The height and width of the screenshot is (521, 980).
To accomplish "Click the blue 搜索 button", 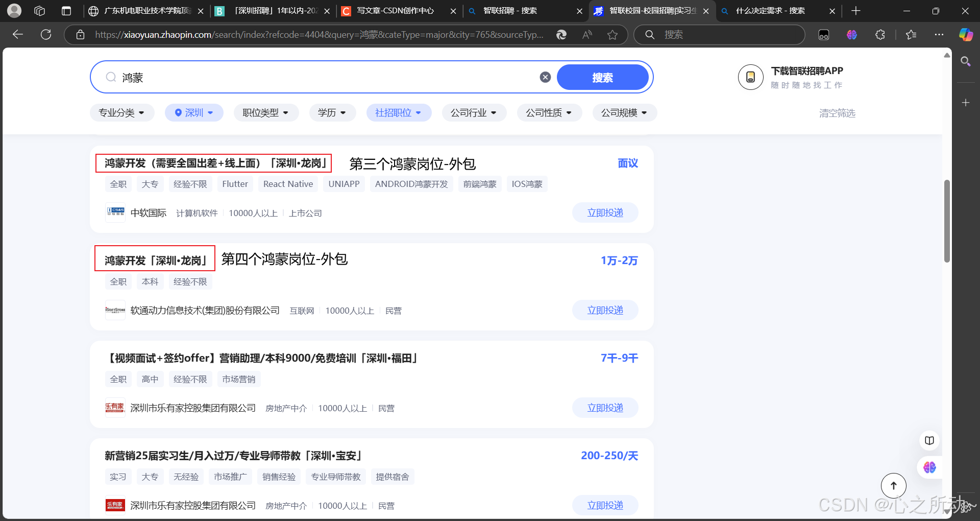I will click(x=602, y=77).
